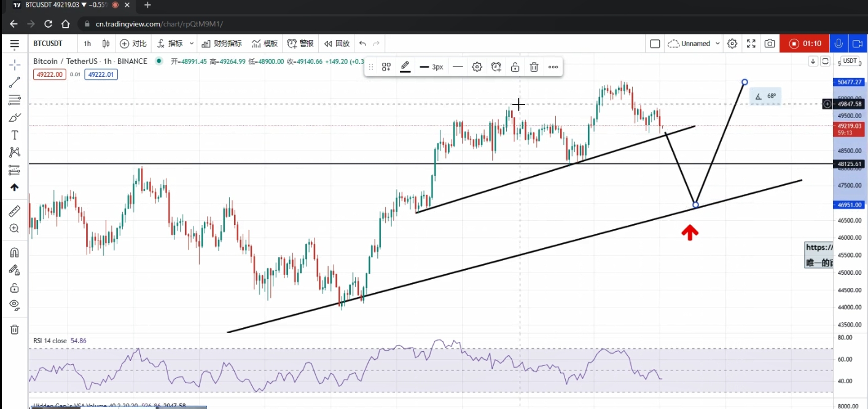Screen dimensions: 868x409
Task: Expand the indicators favorites dropdown arrow
Action: 191,44
